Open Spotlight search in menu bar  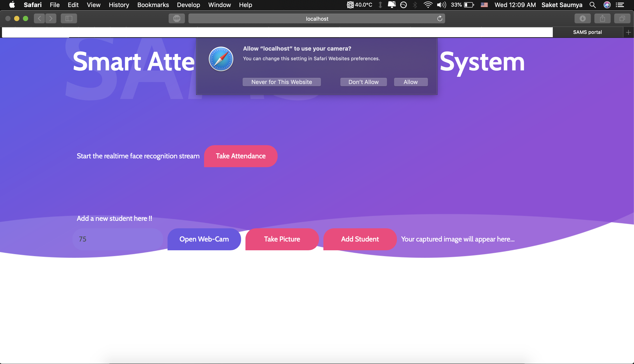[x=592, y=5]
